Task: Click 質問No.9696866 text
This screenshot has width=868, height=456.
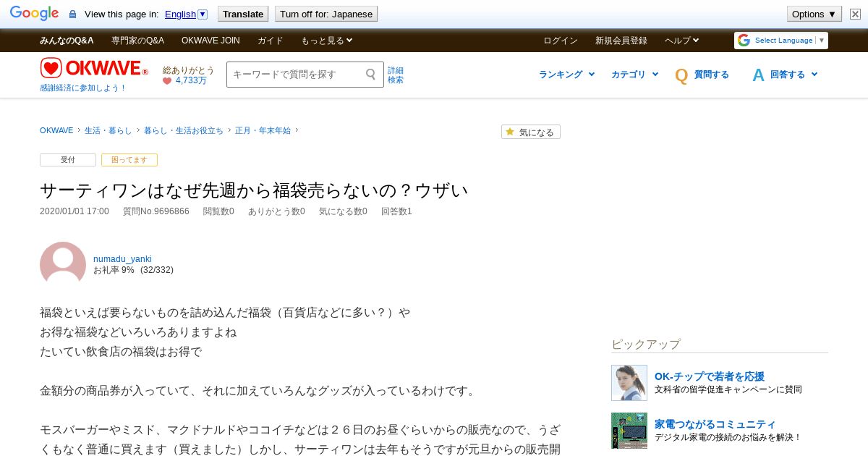Action: tap(156, 211)
